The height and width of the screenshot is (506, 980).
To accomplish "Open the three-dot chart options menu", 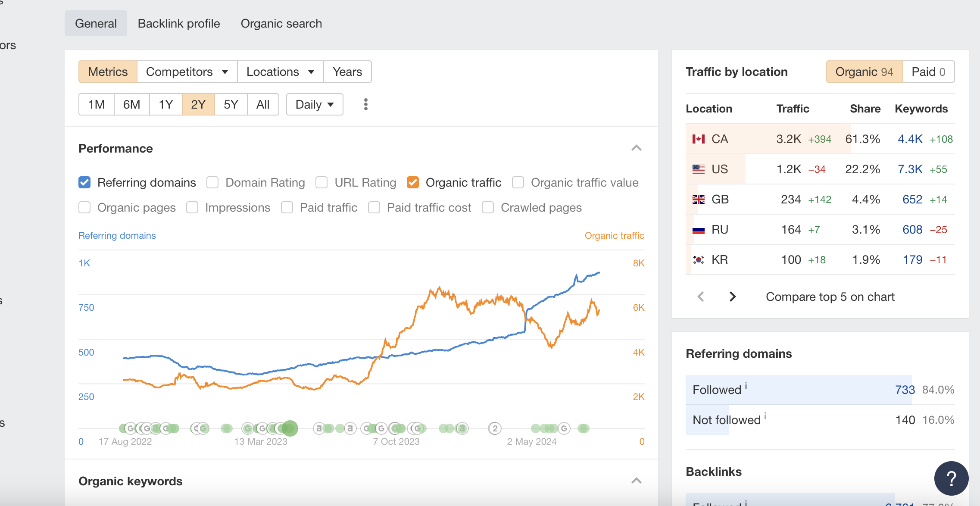I will (365, 104).
